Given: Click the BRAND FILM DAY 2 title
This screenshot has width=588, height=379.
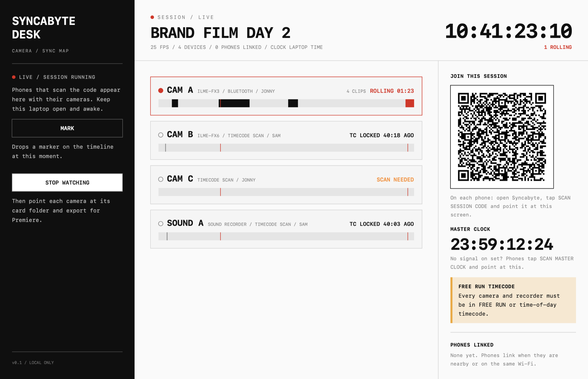Looking at the screenshot, I should pos(220,33).
